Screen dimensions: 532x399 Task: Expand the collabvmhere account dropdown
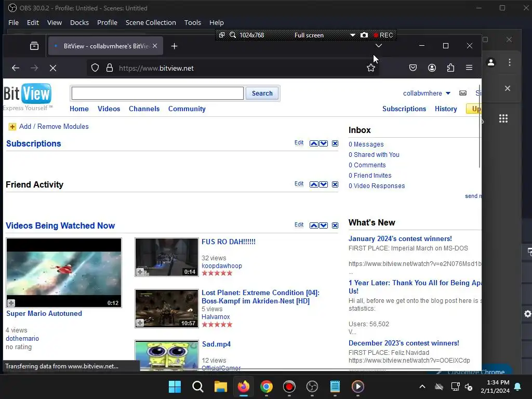[448, 94]
